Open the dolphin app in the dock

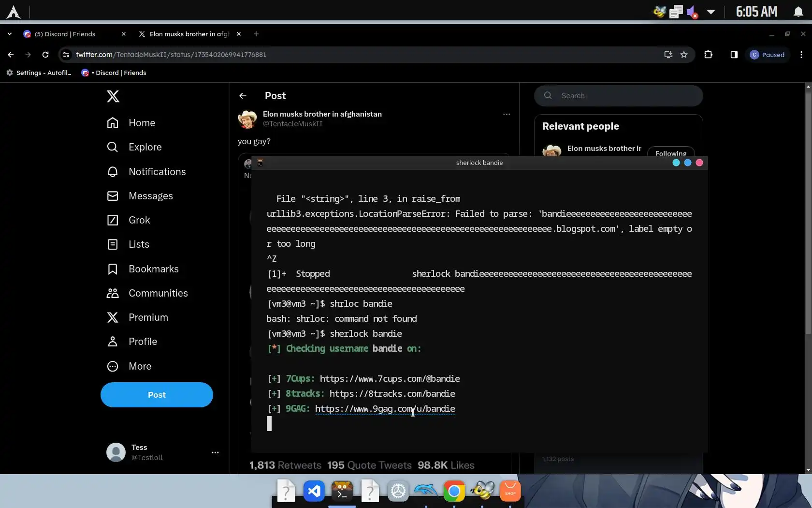click(x=426, y=492)
